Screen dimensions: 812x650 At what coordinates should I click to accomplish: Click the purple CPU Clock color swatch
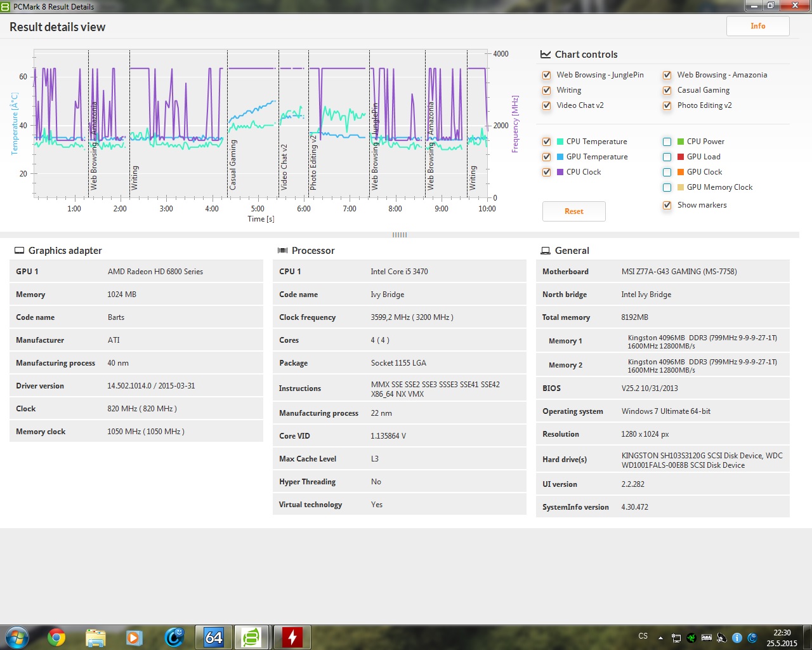560,172
